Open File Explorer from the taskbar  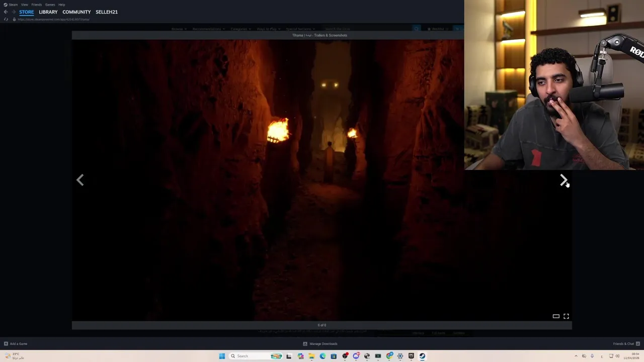(311, 356)
